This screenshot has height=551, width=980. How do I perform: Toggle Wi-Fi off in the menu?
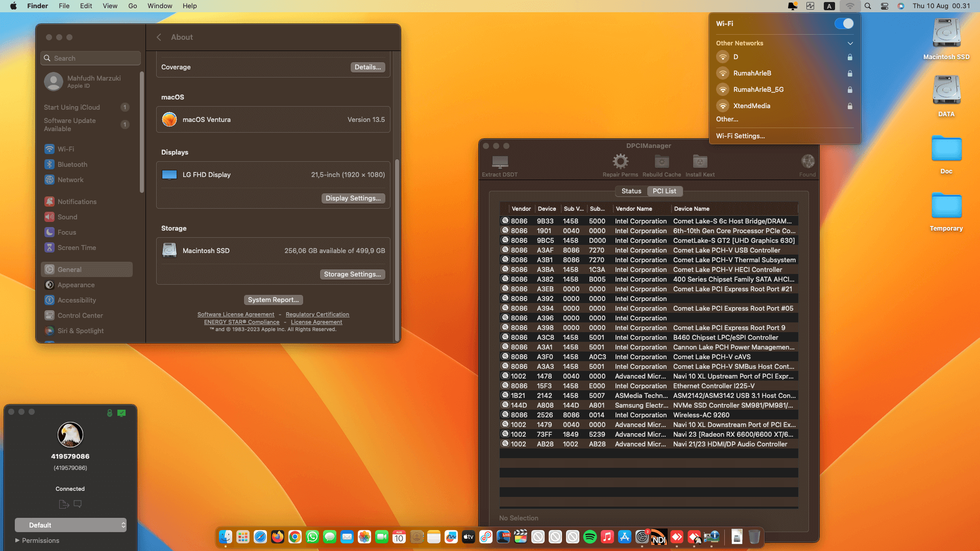point(843,23)
